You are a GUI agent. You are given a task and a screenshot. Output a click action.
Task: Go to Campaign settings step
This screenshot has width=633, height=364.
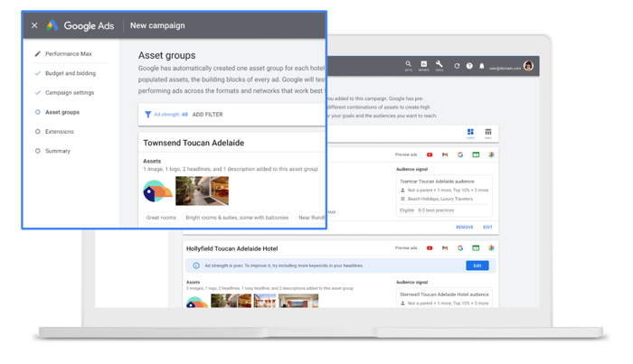pyautogui.click(x=69, y=93)
